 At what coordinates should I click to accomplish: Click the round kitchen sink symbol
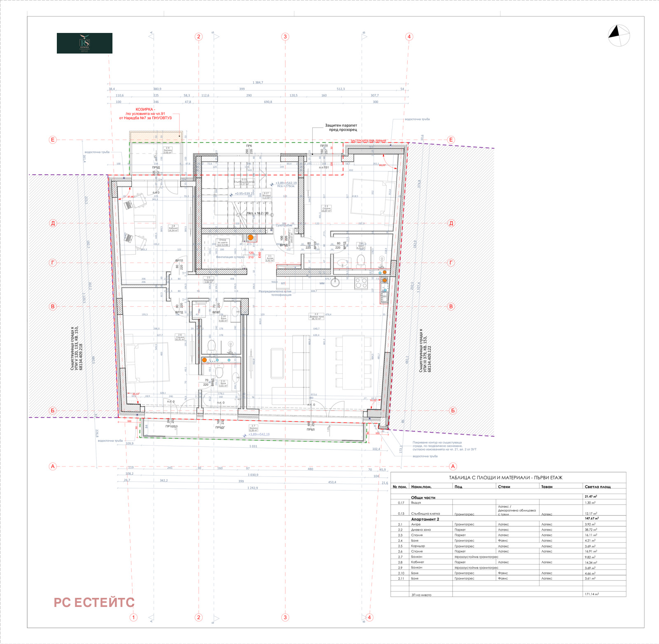pyautogui.click(x=335, y=282)
